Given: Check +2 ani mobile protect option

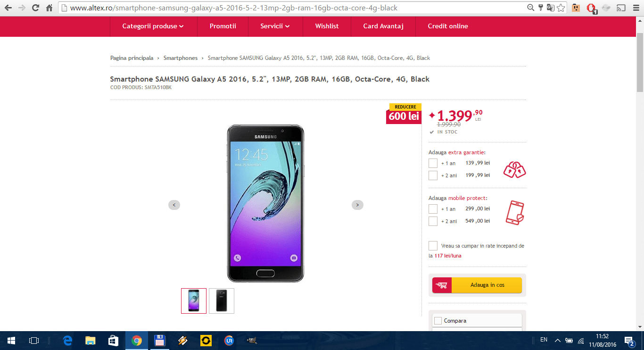Looking at the screenshot, I should [x=433, y=221].
